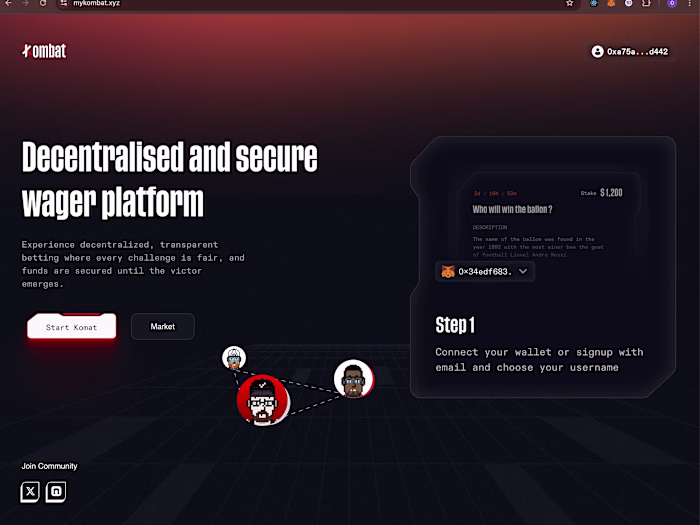This screenshot has width=700, height=525.
Task: Click the 'Who will win the ballon ?' title
Action: pyautogui.click(x=512, y=209)
